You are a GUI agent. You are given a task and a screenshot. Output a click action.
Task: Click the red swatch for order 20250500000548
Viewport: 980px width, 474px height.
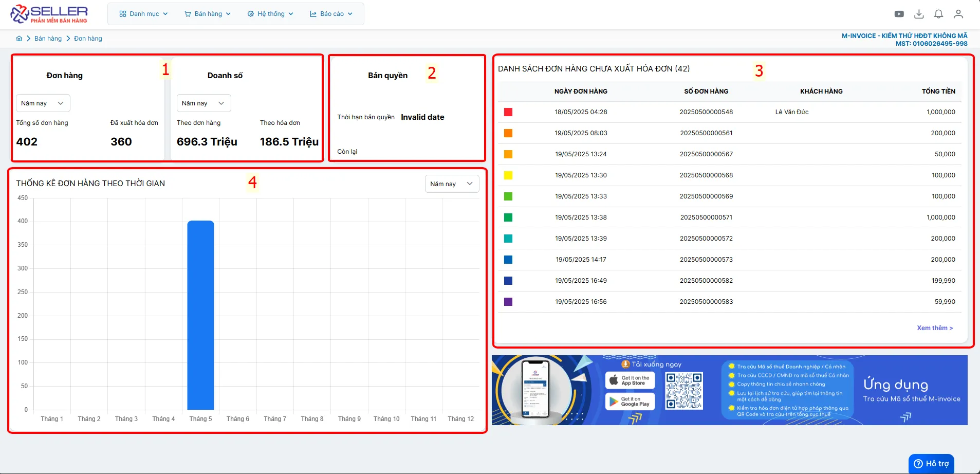pyautogui.click(x=508, y=112)
